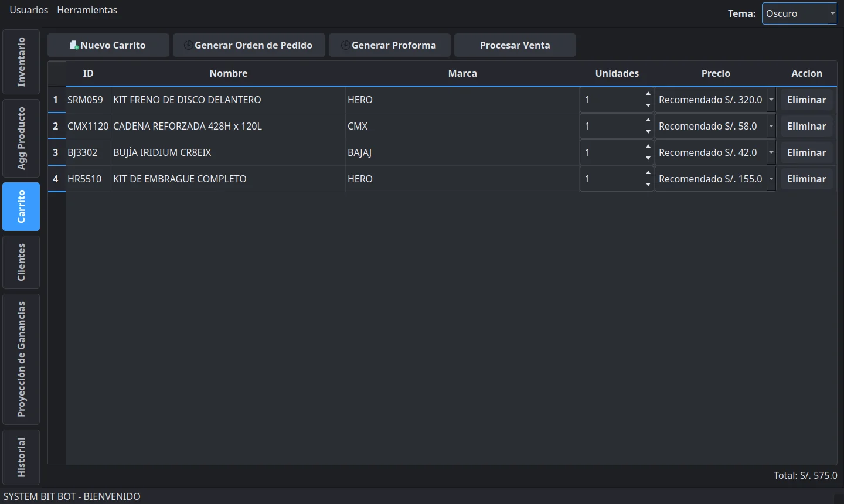
Task: Click the Generar Proforma clock icon
Action: pyautogui.click(x=345, y=45)
